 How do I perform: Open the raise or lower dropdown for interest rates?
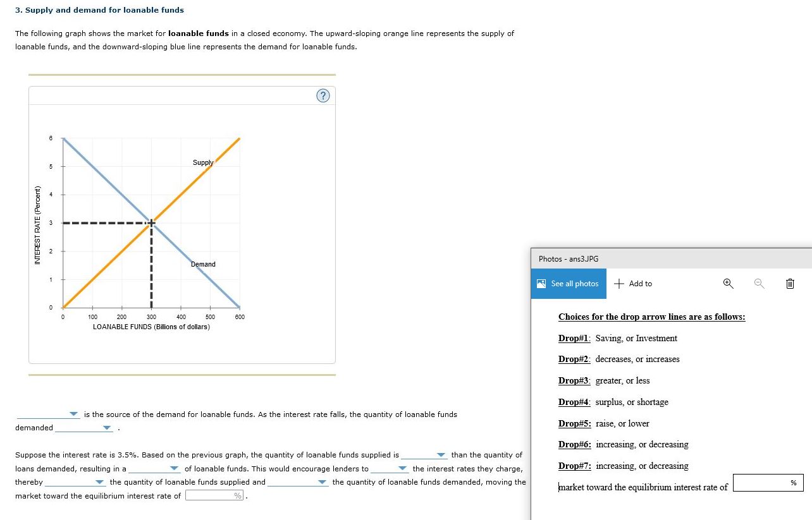[x=401, y=469]
